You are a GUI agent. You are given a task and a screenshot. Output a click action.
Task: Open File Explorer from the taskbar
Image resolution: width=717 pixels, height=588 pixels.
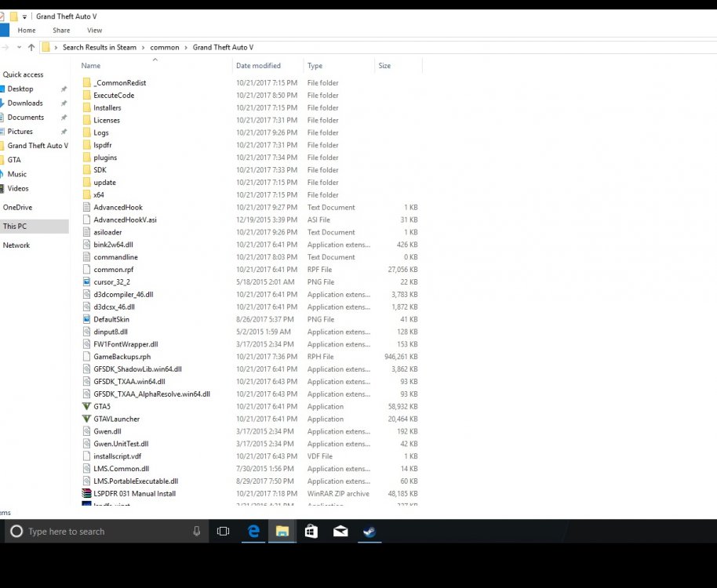tap(282, 531)
